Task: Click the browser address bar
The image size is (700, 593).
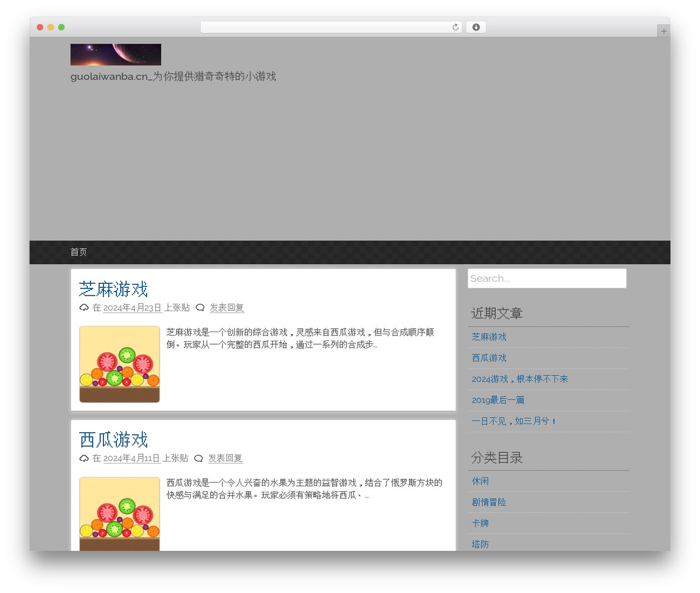Action: [x=331, y=27]
